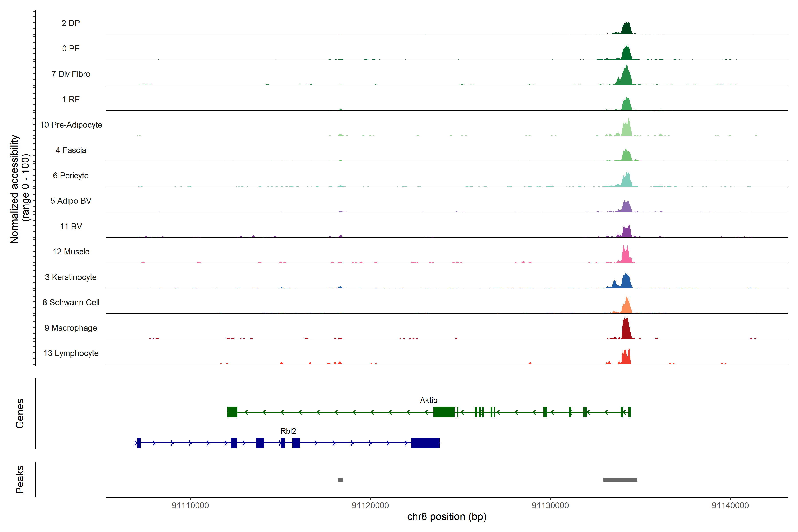Screen dimensions: 798x532
Task: Click the large Rbl2 last exon block
Action: point(425,443)
